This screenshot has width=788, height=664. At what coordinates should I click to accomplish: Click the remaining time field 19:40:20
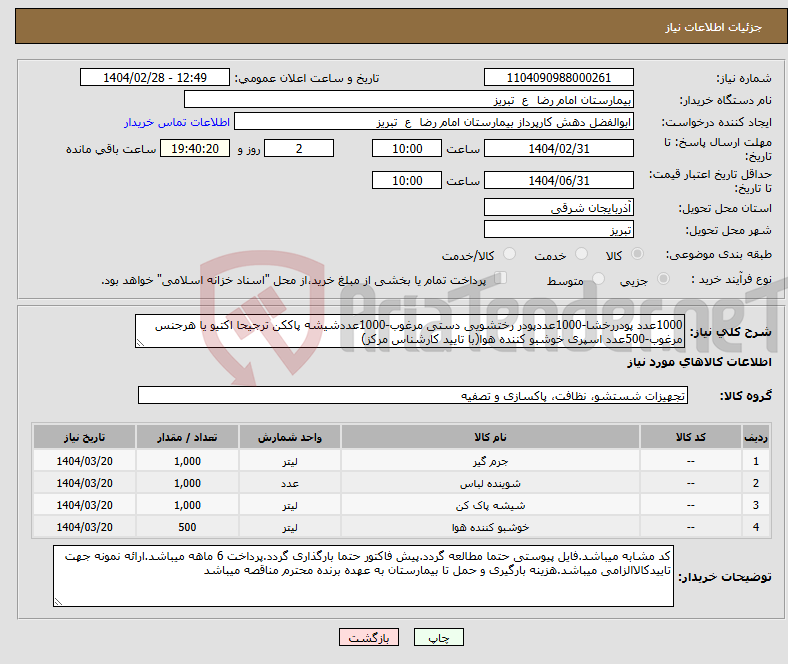(x=195, y=148)
